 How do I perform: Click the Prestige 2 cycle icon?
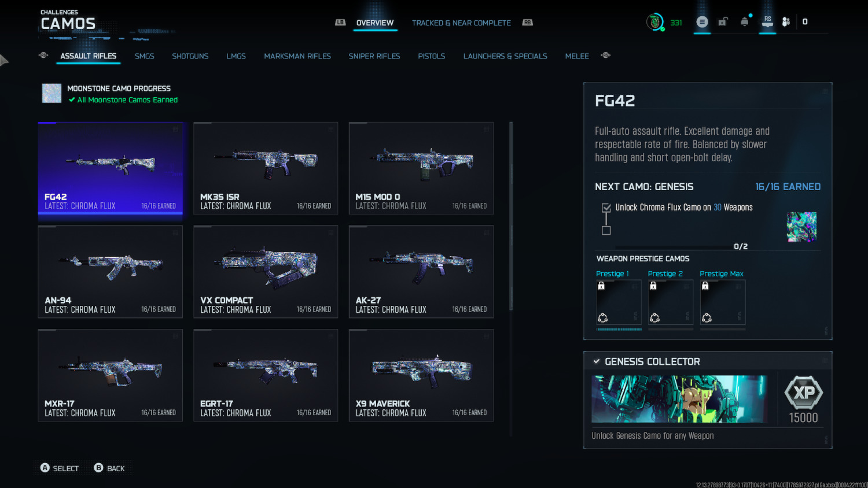coord(654,317)
